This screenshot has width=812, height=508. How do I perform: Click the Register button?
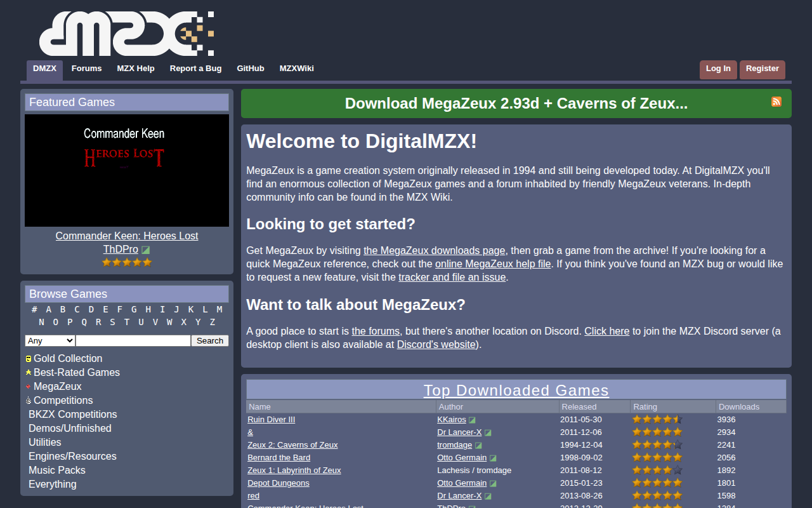[x=763, y=69]
